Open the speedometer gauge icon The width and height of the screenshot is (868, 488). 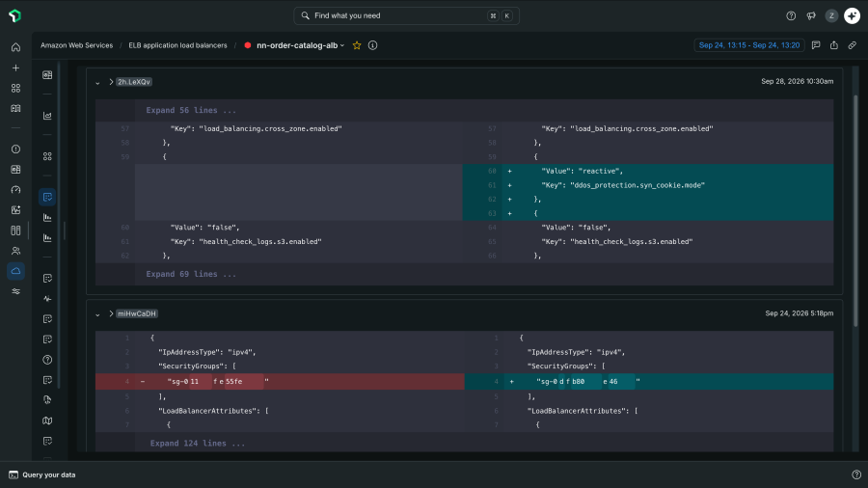tap(15, 190)
